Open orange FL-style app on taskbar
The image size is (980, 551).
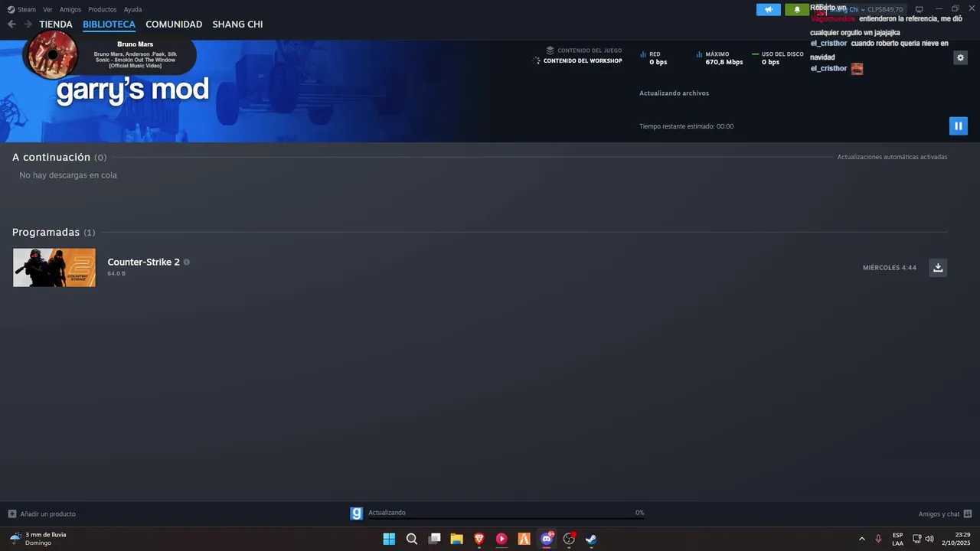tap(524, 539)
